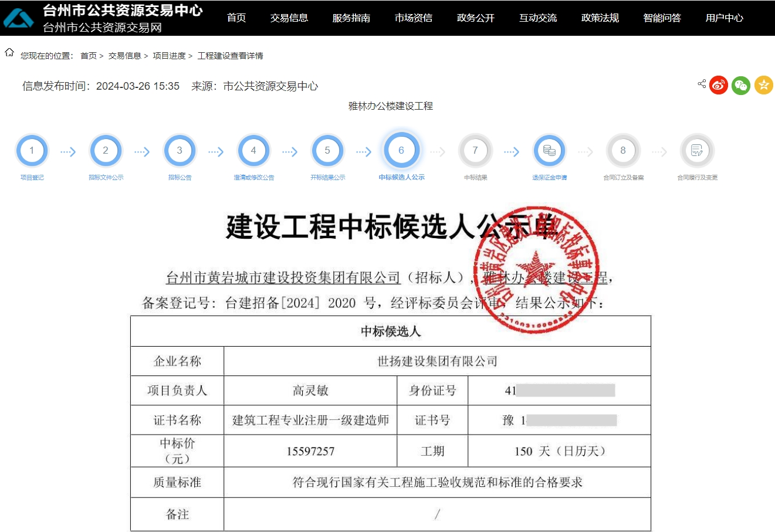Select step 3 招标公告 circle
Image resolution: width=775 pixels, height=532 pixels.
pyautogui.click(x=179, y=151)
